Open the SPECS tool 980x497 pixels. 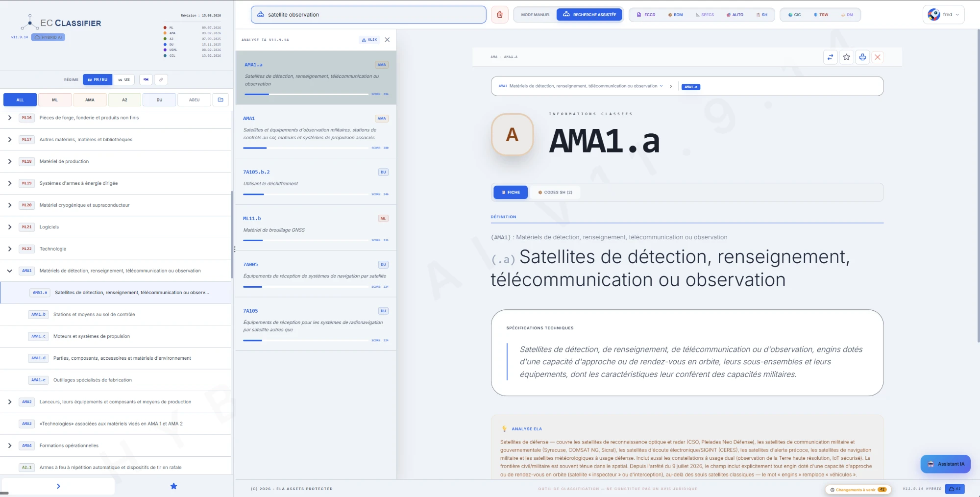point(705,15)
